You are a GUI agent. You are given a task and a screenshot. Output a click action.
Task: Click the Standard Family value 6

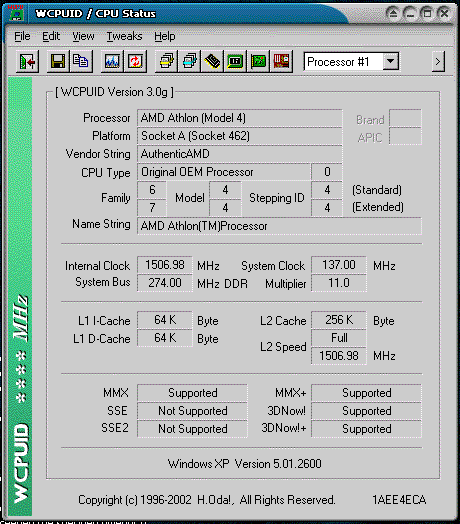[152, 190]
